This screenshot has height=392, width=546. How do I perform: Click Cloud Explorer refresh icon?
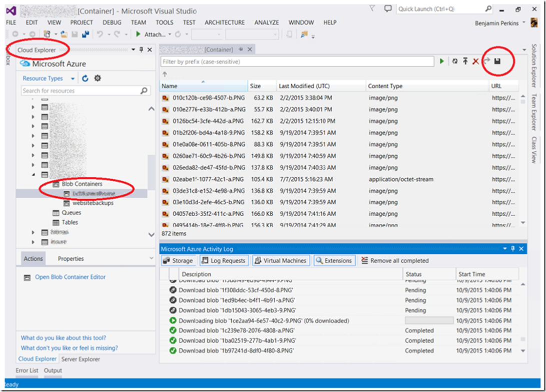pyautogui.click(x=85, y=78)
